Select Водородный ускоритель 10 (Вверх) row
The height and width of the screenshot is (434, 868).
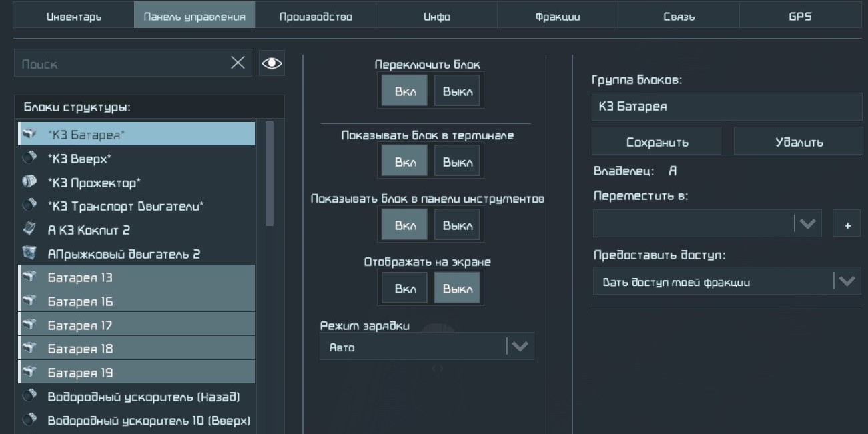click(x=137, y=421)
